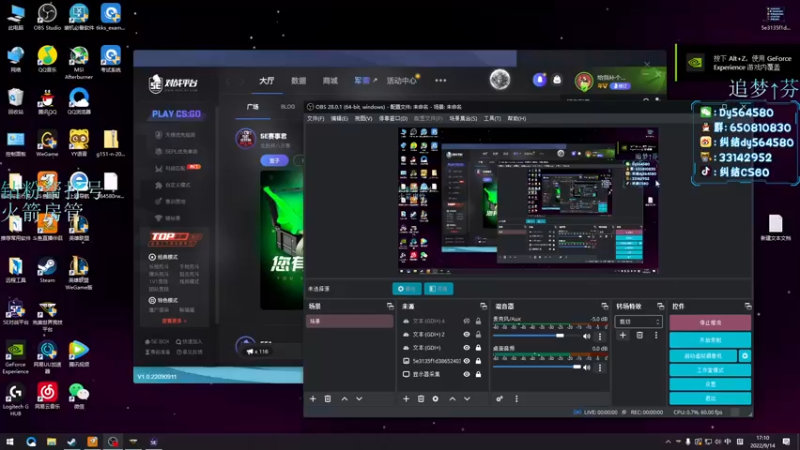Unlock the 5e3135f1d image source
Image resolution: width=800 pixels, height=450 pixels.
478,361
